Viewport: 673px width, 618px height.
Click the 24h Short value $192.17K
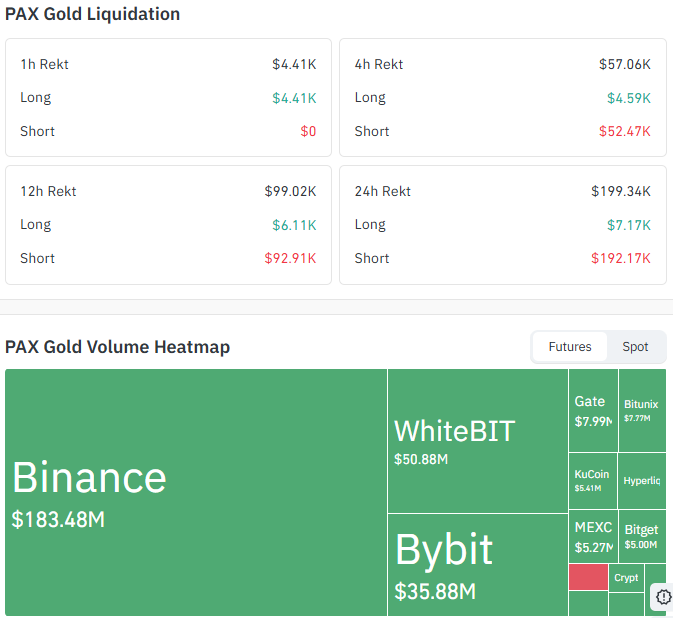click(x=621, y=258)
